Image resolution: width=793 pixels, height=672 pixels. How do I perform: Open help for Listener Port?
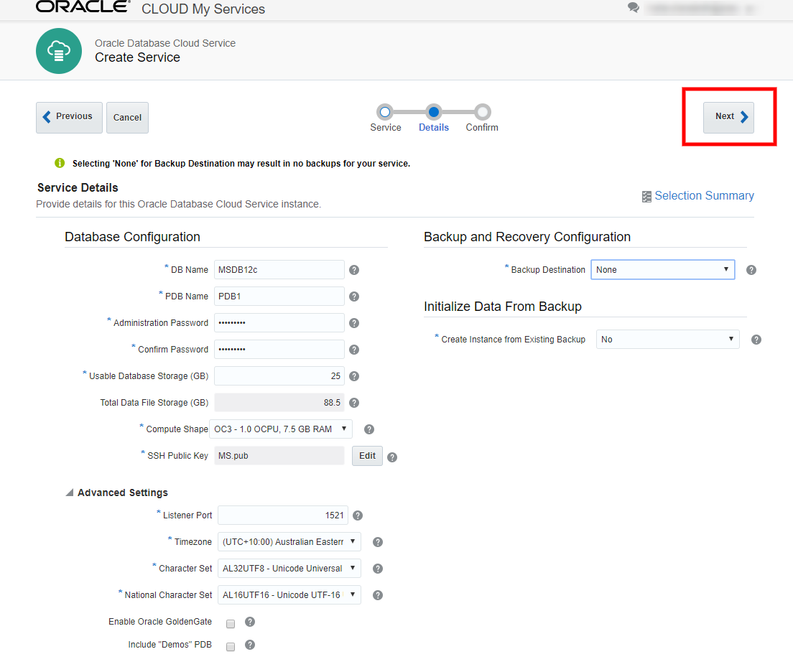pos(357,515)
